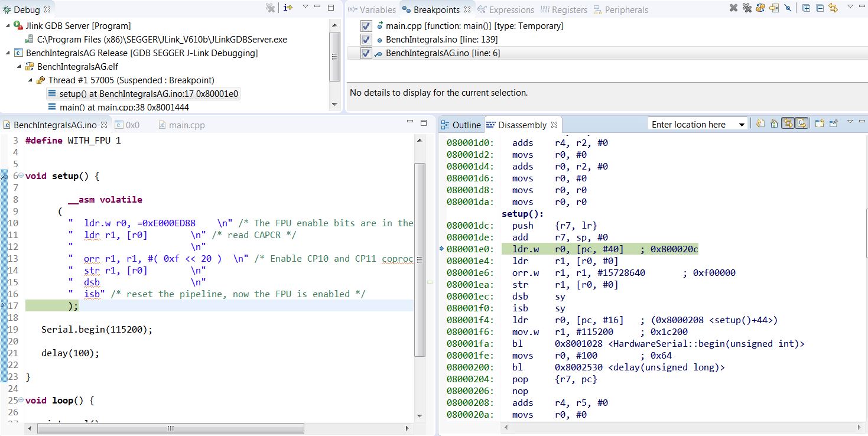Open the main.cpp editor tab
The image size is (868, 436).
tap(186, 125)
